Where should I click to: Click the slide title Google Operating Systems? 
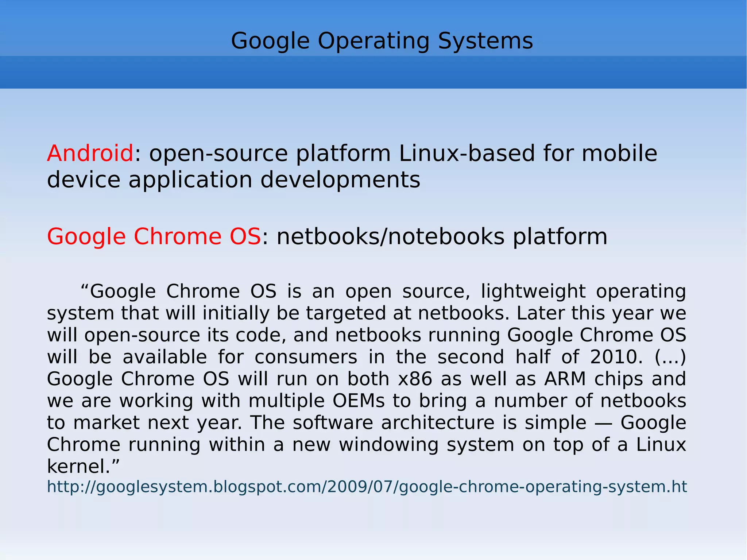point(382,40)
